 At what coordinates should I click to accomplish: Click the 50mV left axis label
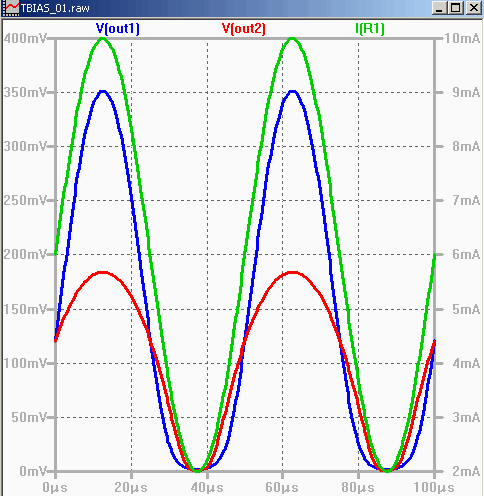29,417
